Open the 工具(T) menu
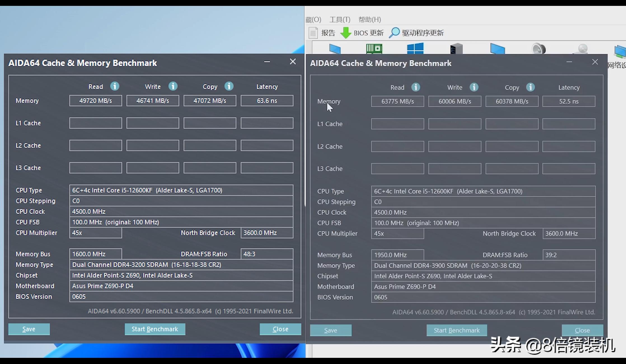The height and width of the screenshot is (364, 626). point(340,20)
